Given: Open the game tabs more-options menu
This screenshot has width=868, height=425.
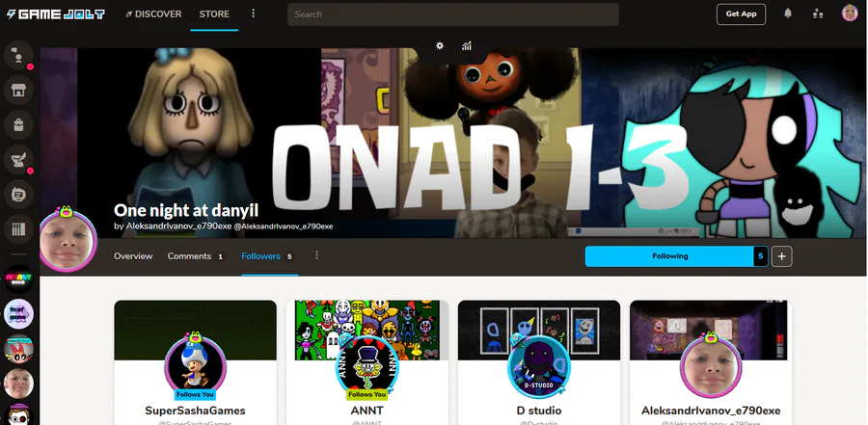Looking at the screenshot, I should (x=316, y=255).
